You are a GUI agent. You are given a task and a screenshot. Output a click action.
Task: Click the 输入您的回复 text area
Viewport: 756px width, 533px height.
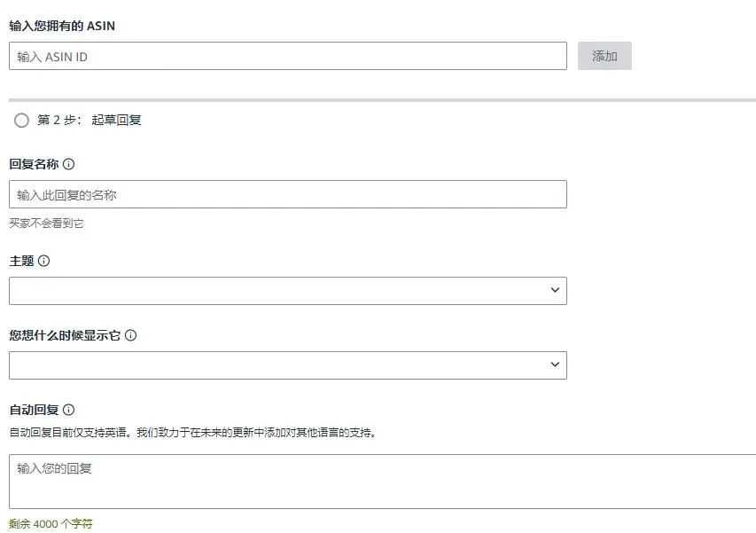tap(381, 482)
